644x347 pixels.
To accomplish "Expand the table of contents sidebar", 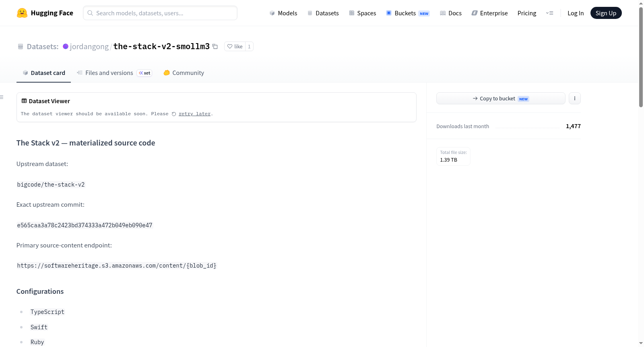I will click(2, 97).
